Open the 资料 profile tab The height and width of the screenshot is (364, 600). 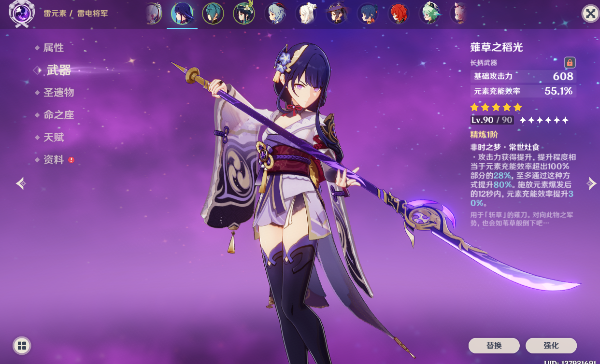tap(53, 160)
